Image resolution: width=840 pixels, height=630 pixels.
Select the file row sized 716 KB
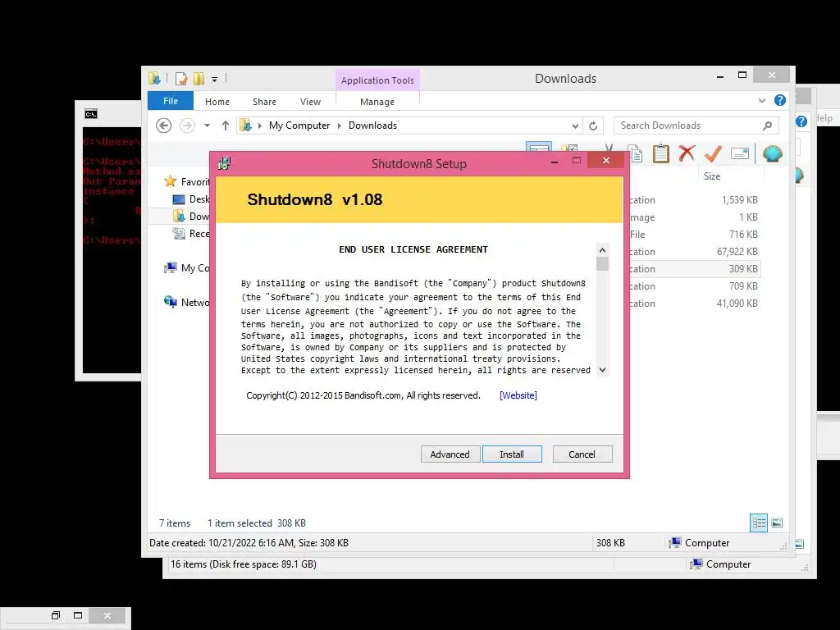tap(695, 234)
